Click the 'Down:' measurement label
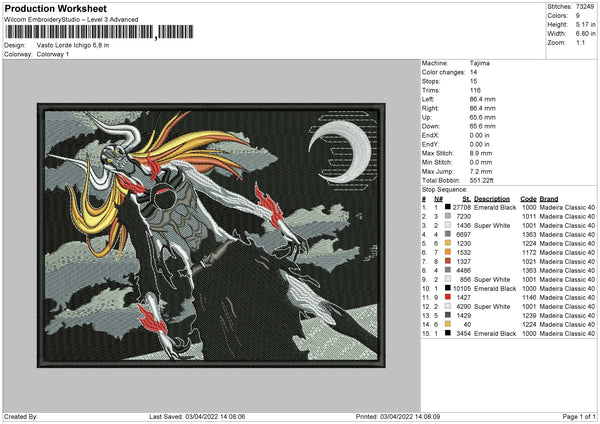The height and width of the screenshot is (424, 600). pyautogui.click(x=431, y=126)
